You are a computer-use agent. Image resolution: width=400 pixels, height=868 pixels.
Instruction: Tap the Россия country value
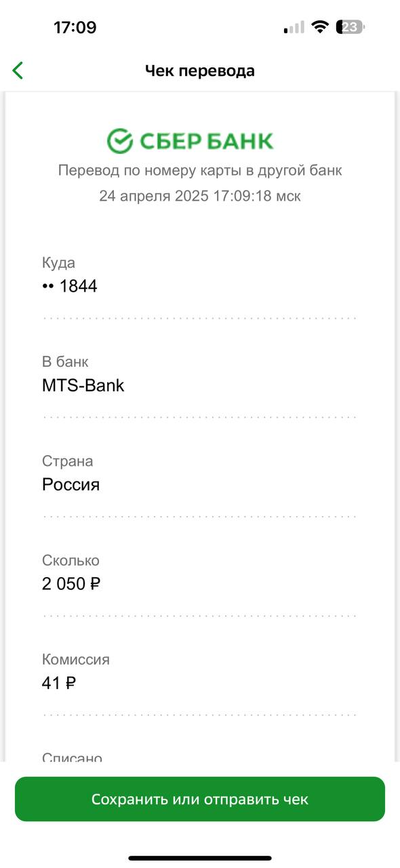tap(71, 485)
